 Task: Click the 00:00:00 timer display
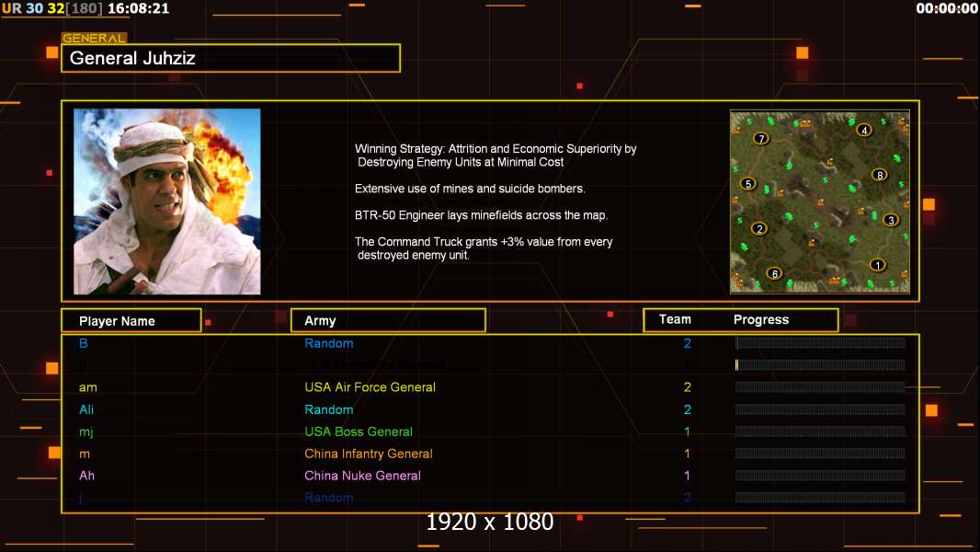(946, 8)
